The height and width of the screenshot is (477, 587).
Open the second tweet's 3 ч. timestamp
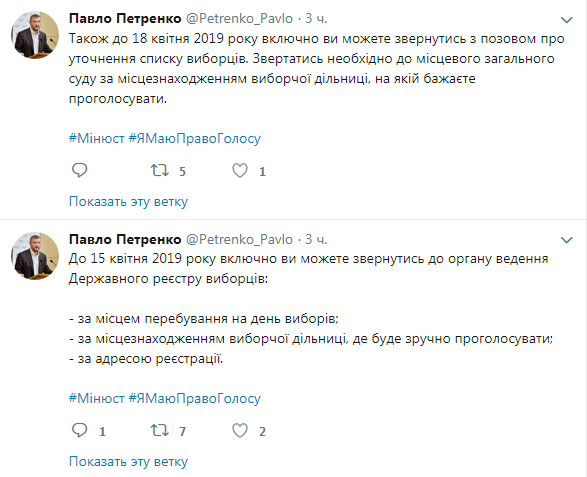pyautogui.click(x=316, y=239)
